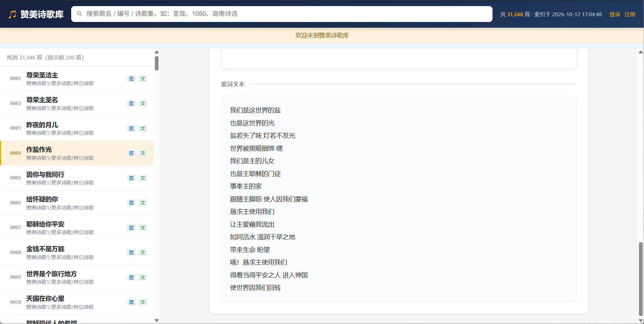The height and width of the screenshot is (324, 644).
Task: Open text badge for 金钱不是万能
Action: tap(143, 252)
